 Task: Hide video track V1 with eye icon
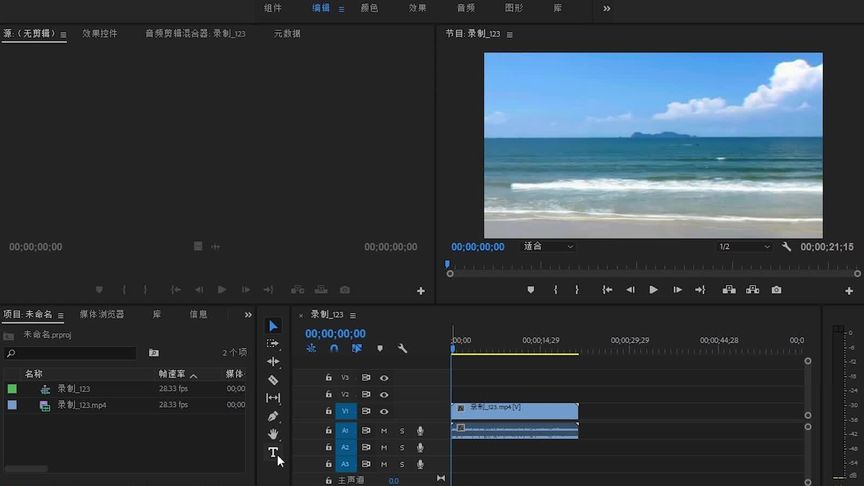coord(384,411)
